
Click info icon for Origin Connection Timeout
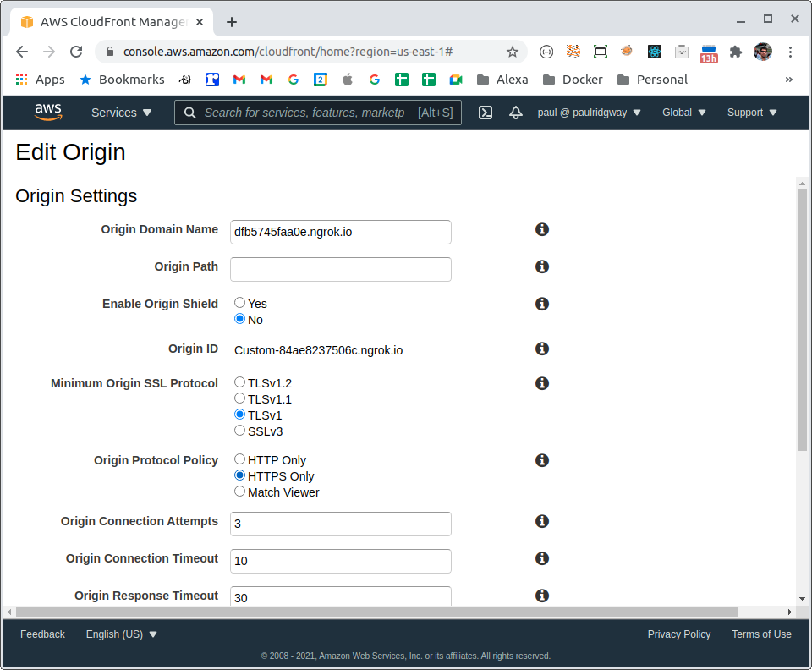tap(541, 558)
